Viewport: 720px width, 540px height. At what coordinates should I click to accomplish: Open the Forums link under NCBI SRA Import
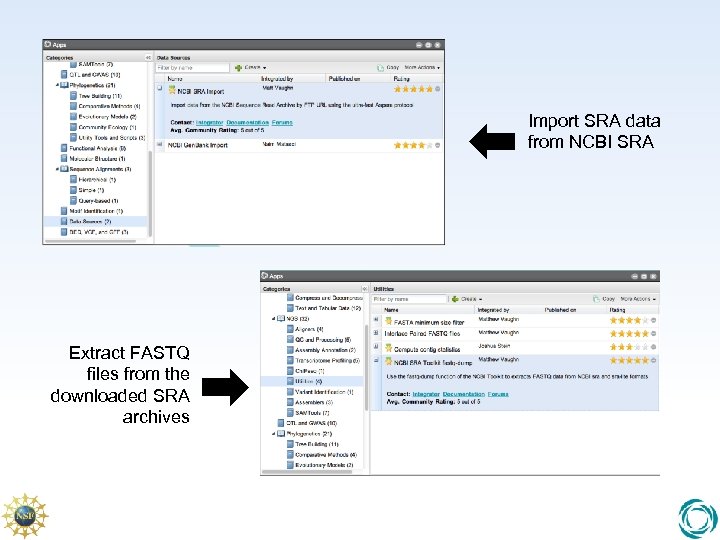282,123
